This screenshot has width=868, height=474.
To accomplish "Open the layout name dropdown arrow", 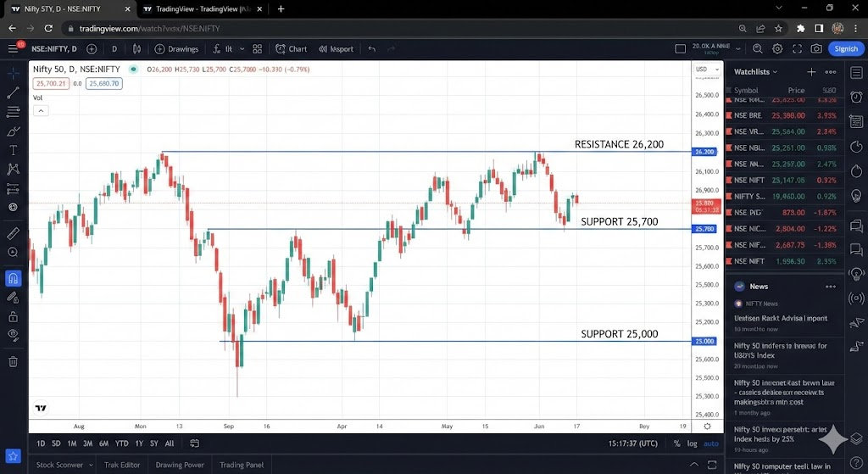I will [x=738, y=48].
